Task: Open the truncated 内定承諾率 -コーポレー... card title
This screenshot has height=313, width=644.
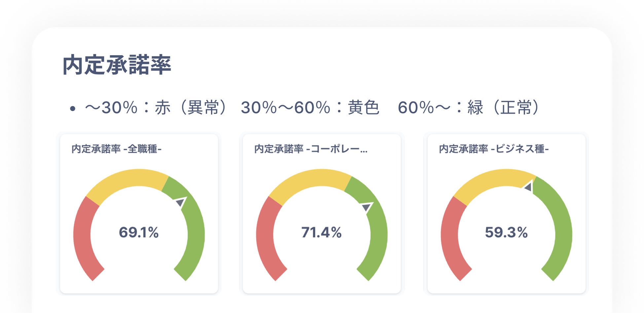Action: (x=310, y=149)
